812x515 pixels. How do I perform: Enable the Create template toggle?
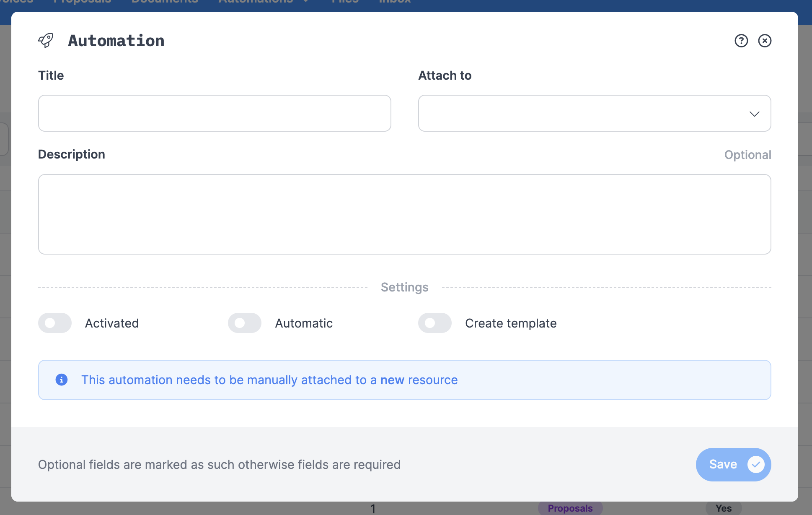click(435, 323)
